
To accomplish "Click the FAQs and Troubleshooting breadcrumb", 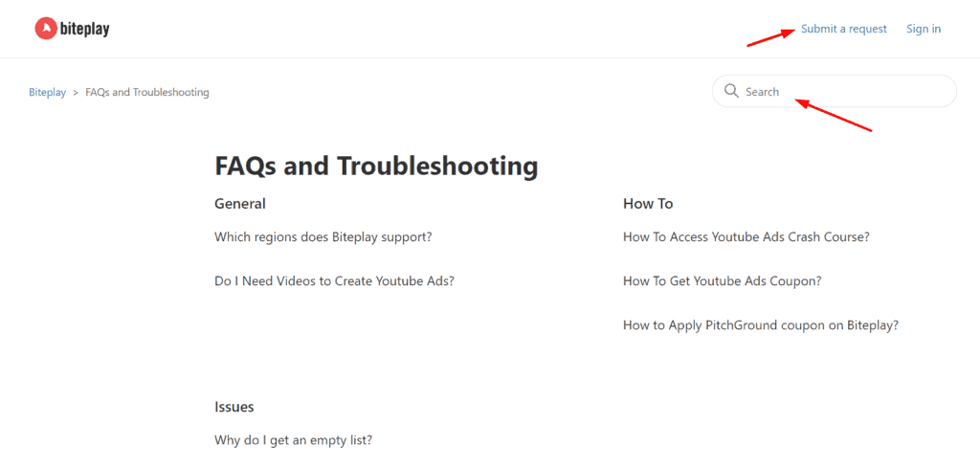I will 146,93.
